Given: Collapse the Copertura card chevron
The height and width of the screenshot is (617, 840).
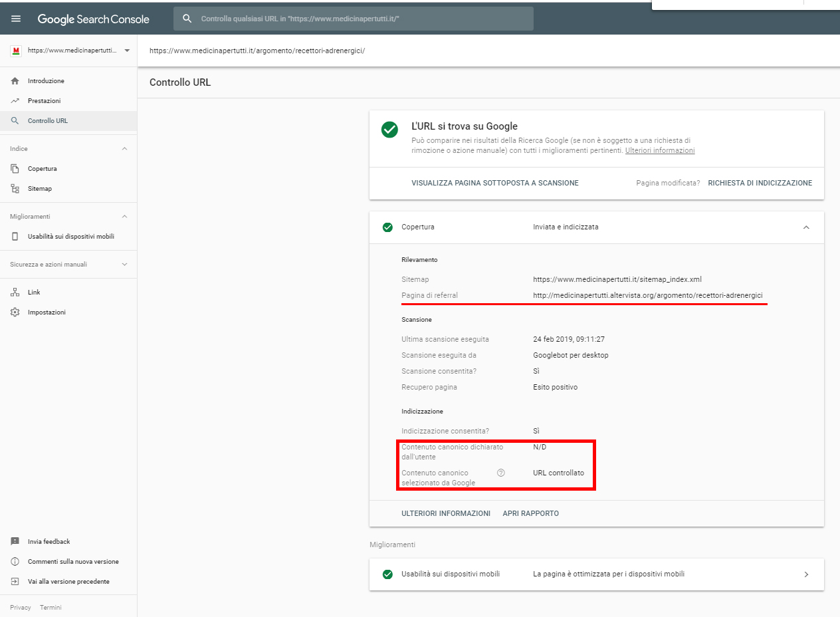Looking at the screenshot, I should click(x=806, y=227).
